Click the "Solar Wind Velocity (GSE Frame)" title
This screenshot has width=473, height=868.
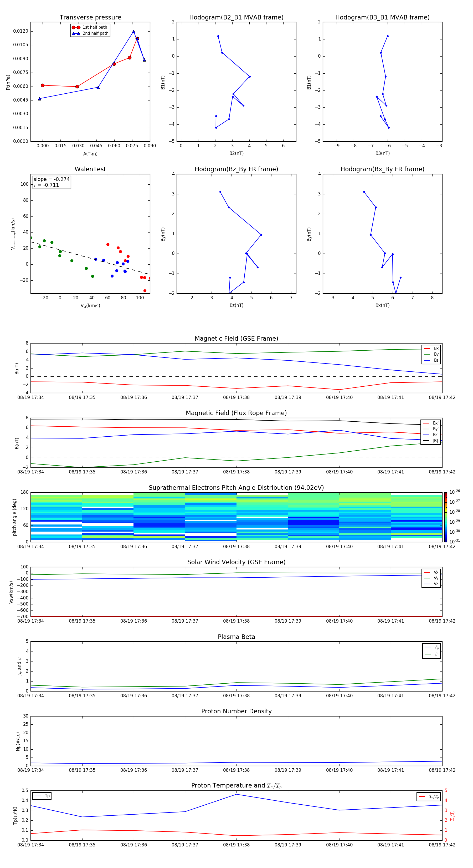click(236, 562)
